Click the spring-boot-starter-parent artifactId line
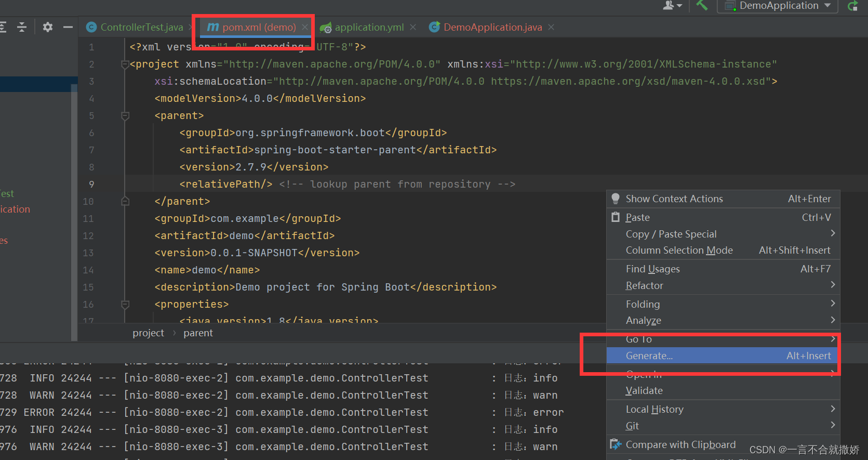Viewport: 868px width, 460px height. pos(338,150)
